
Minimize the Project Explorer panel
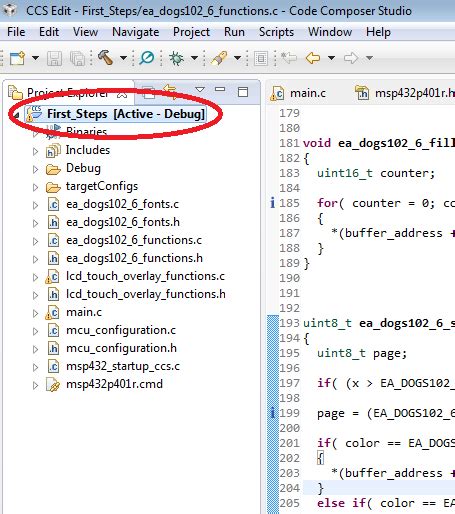coord(220,90)
